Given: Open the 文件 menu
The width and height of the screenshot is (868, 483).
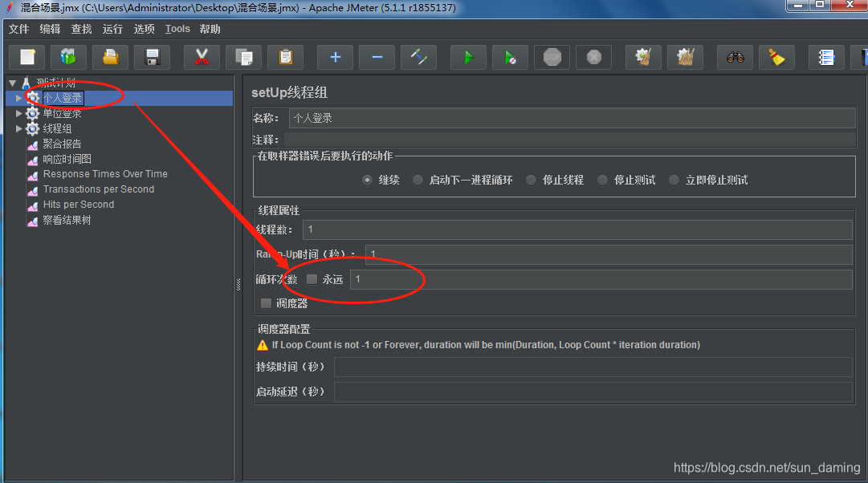Looking at the screenshot, I should [x=18, y=29].
